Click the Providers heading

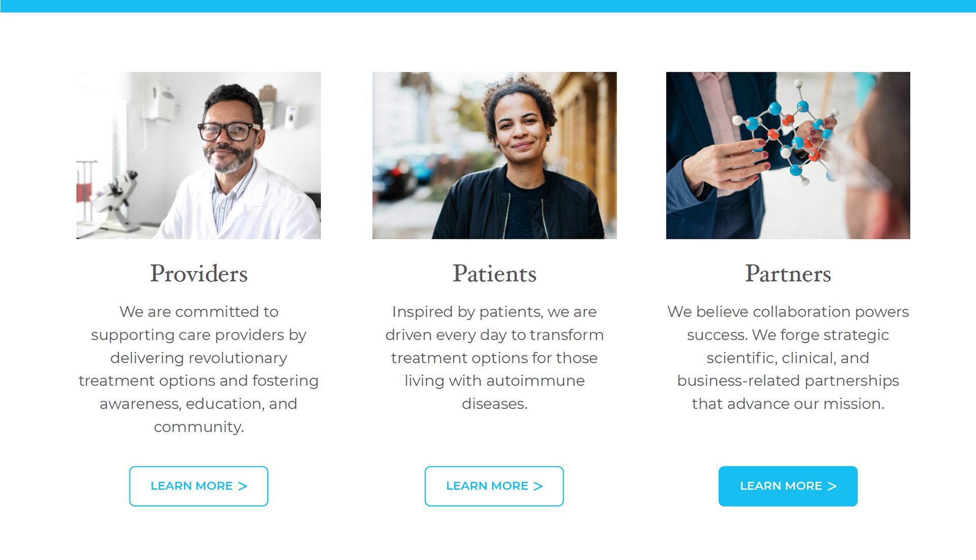point(199,274)
